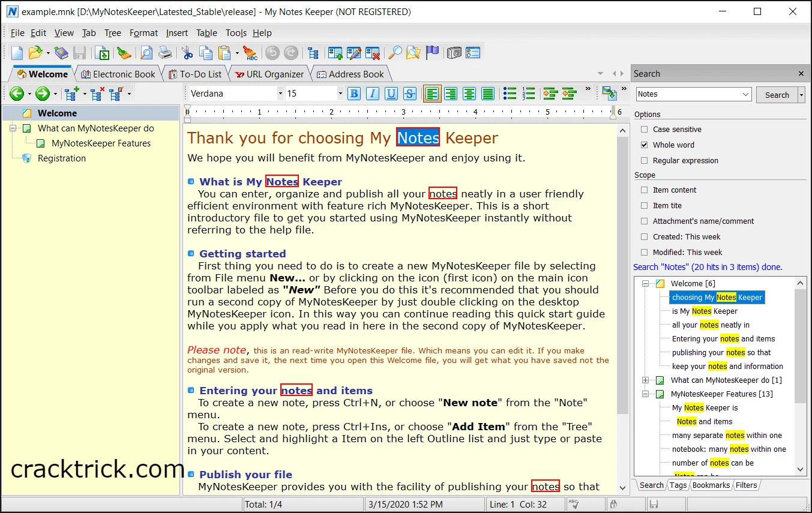Increase paragraph indent
The image size is (812, 513).
click(550, 94)
